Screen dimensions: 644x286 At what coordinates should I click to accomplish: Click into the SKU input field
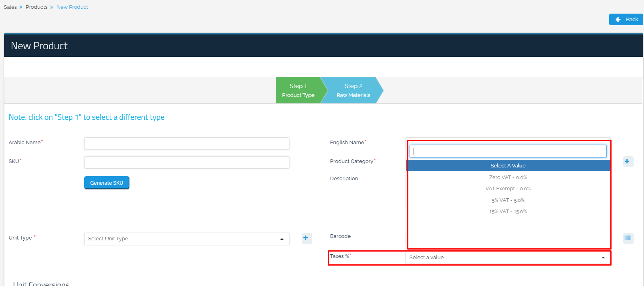pos(186,162)
